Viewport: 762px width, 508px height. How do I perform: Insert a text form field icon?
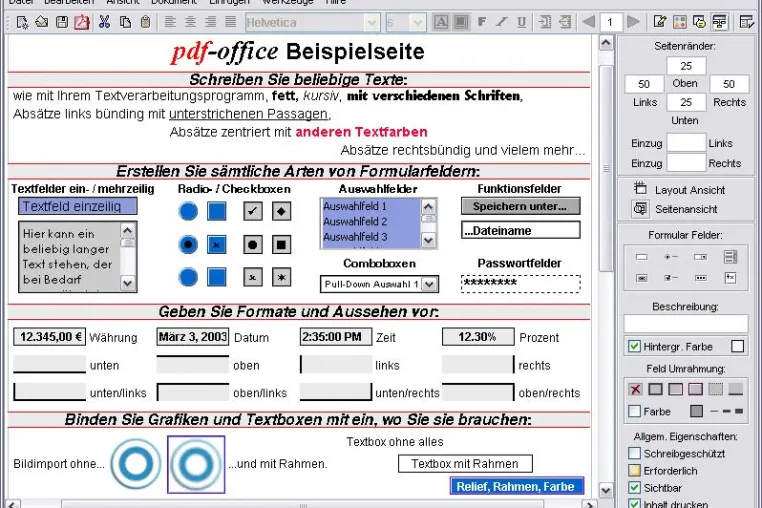point(641,257)
